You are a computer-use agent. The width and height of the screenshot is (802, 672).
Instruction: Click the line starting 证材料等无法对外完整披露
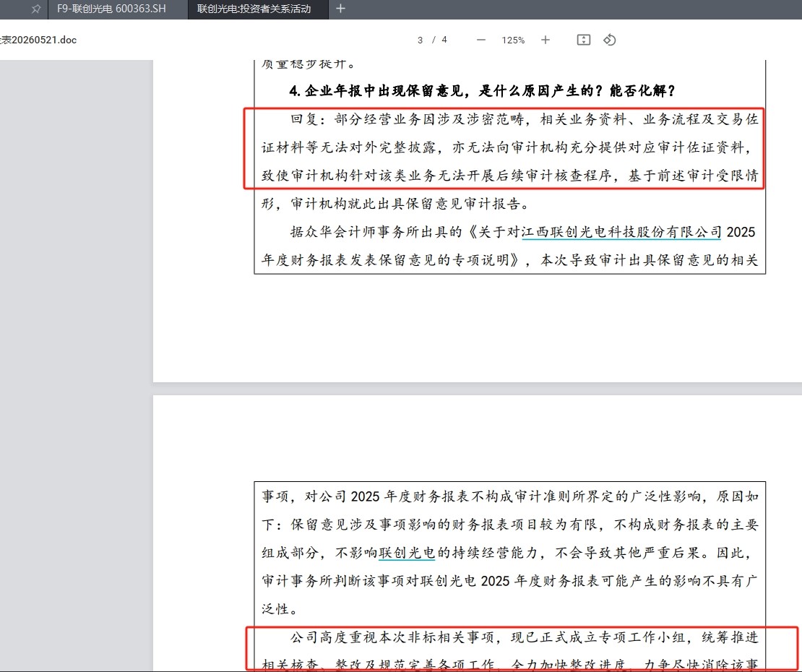pyautogui.click(x=507, y=148)
